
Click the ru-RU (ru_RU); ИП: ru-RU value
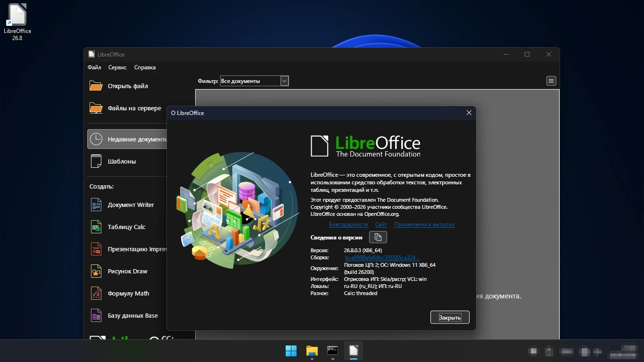pos(373,286)
